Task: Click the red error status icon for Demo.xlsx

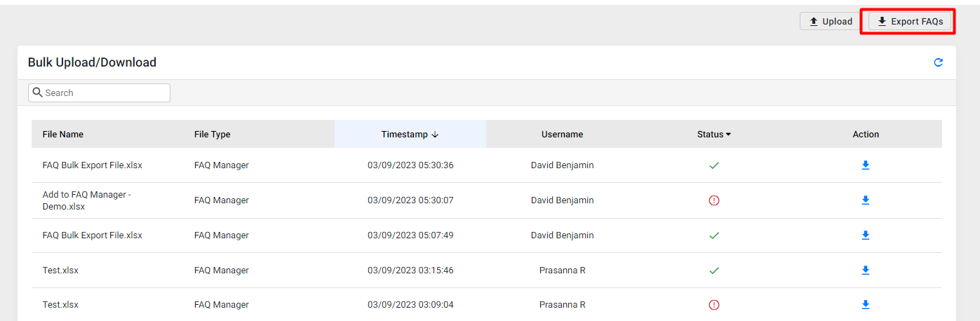Action: [x=714, y=200]
